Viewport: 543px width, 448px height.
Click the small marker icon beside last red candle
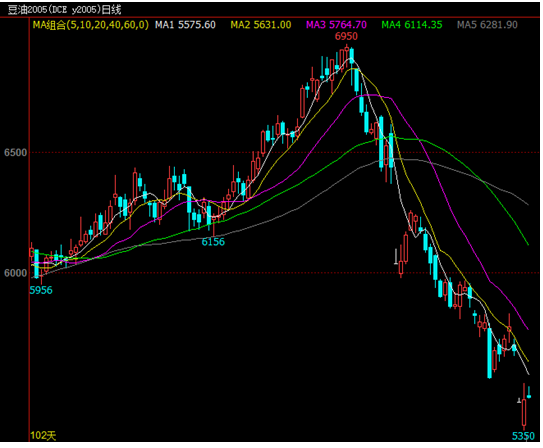click(x=519, y=401)
